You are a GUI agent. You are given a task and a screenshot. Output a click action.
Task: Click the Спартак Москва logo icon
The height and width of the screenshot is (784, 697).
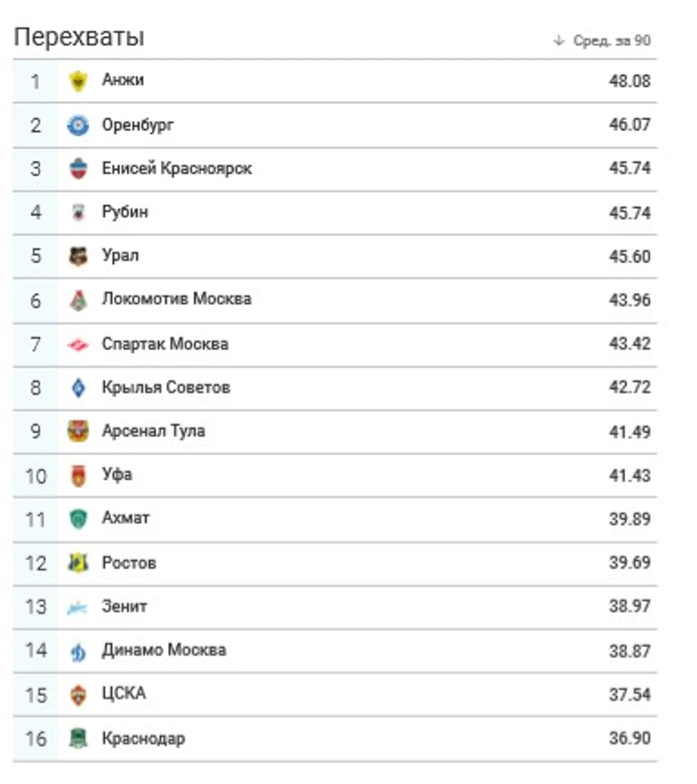point(78,344)
